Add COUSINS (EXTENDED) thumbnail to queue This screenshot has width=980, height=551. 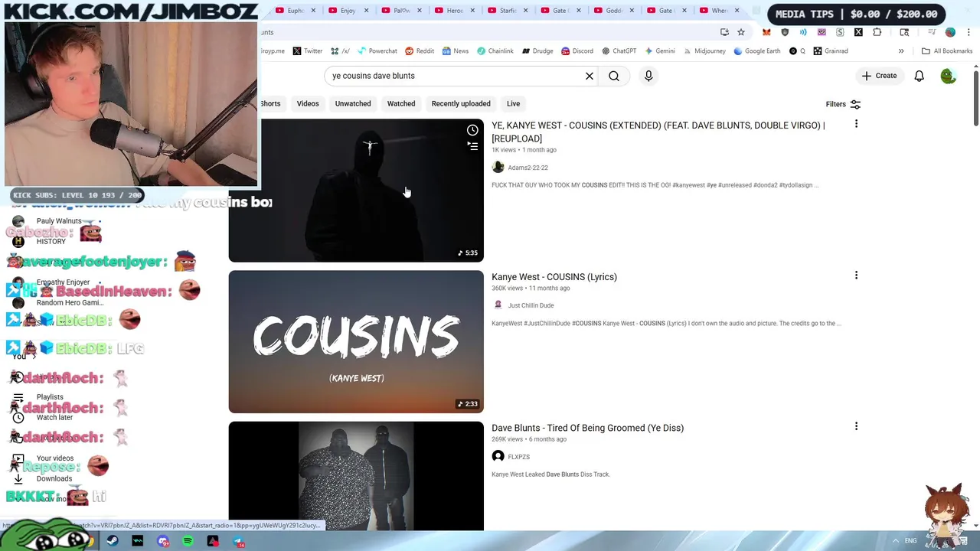[472, 146]
